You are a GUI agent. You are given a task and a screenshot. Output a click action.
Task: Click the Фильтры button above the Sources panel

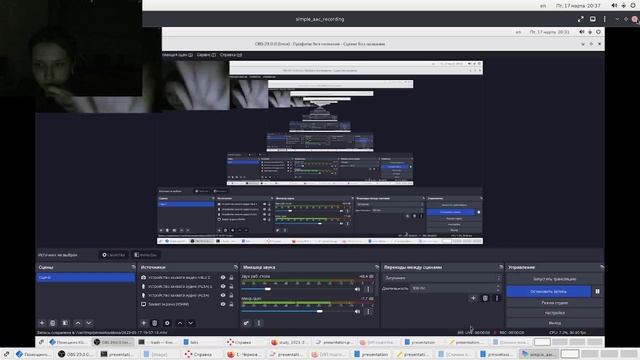tap(145, 255)
